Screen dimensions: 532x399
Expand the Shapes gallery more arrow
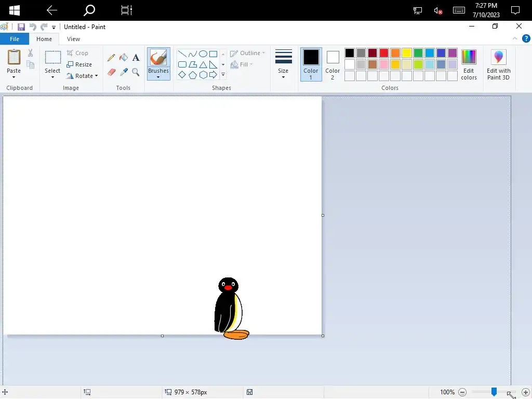pos(223,75)
